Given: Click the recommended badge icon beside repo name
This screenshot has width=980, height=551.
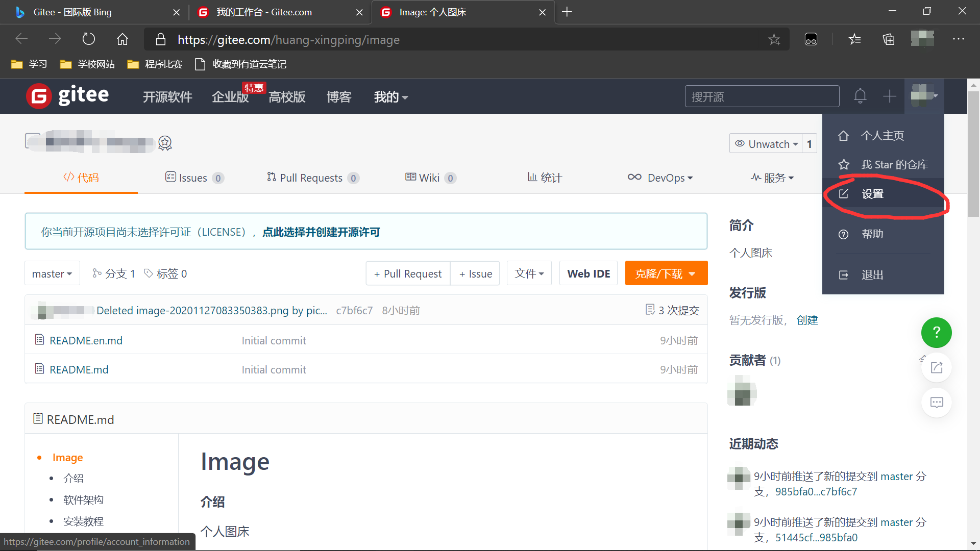Looking at the screenshot, I should click(165, 143).
